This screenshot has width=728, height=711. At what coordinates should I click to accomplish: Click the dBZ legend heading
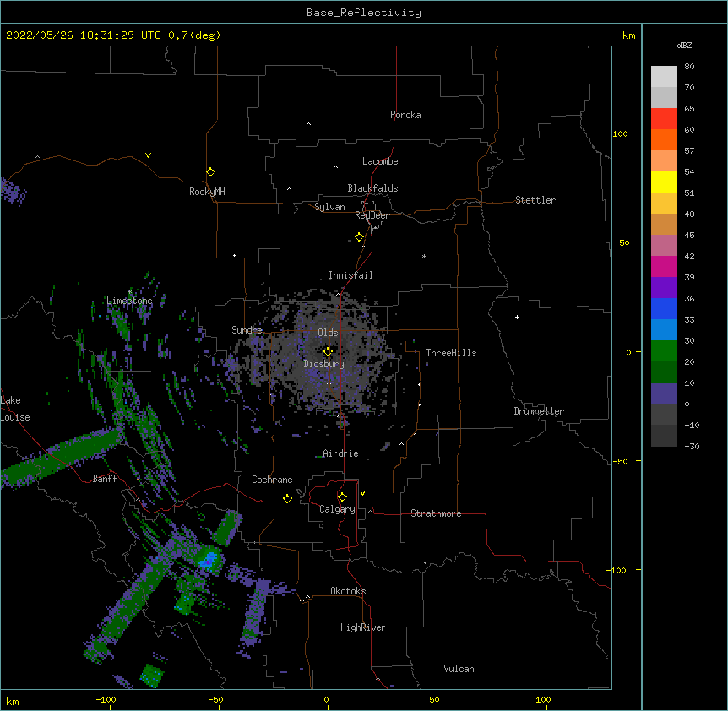click(x=684, y=45)
